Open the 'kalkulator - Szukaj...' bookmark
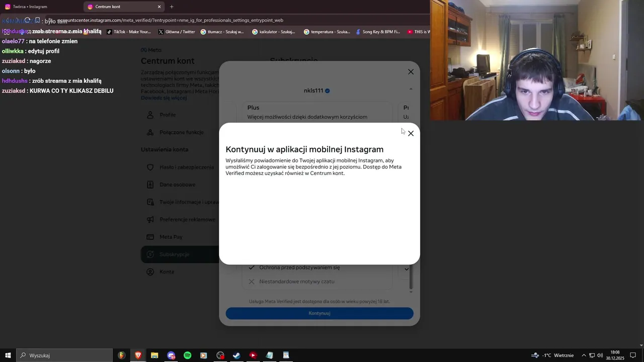The width and height of the screenshot is (644, 362). (x=274, y=32)
